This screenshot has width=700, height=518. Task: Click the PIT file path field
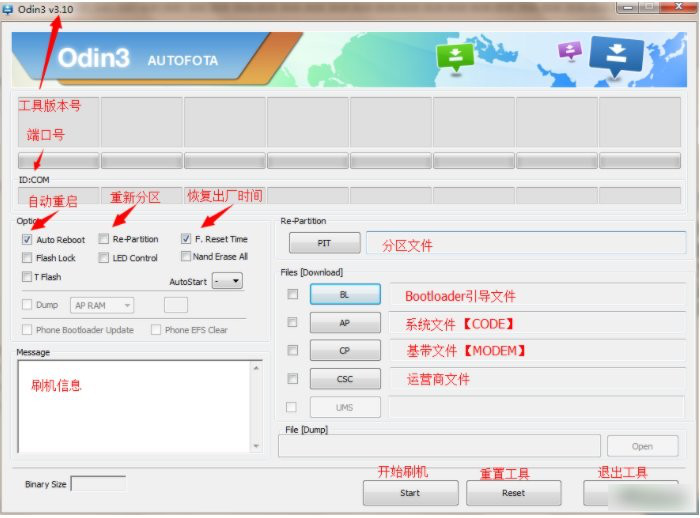coord(526,242)
